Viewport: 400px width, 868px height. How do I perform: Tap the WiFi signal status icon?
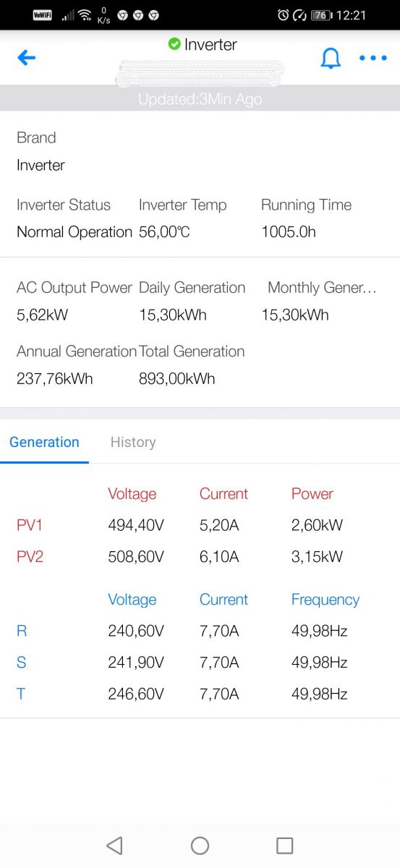click(85, 15)
